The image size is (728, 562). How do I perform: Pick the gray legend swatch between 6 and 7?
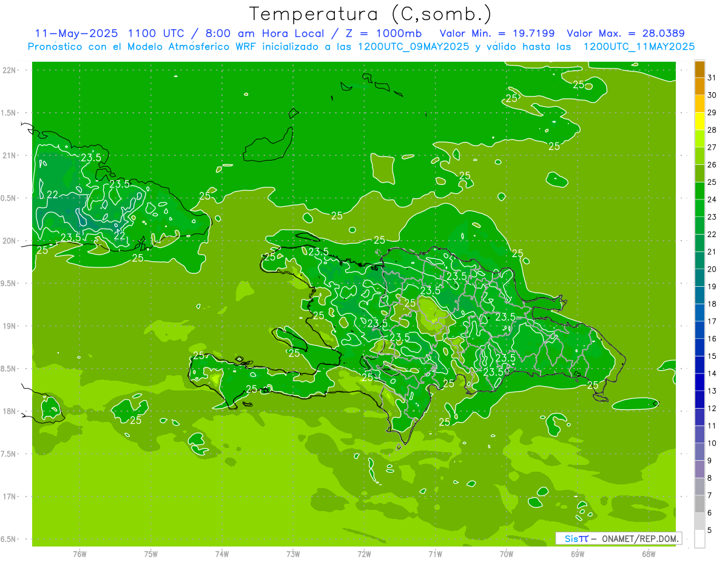tap(699, 504)
